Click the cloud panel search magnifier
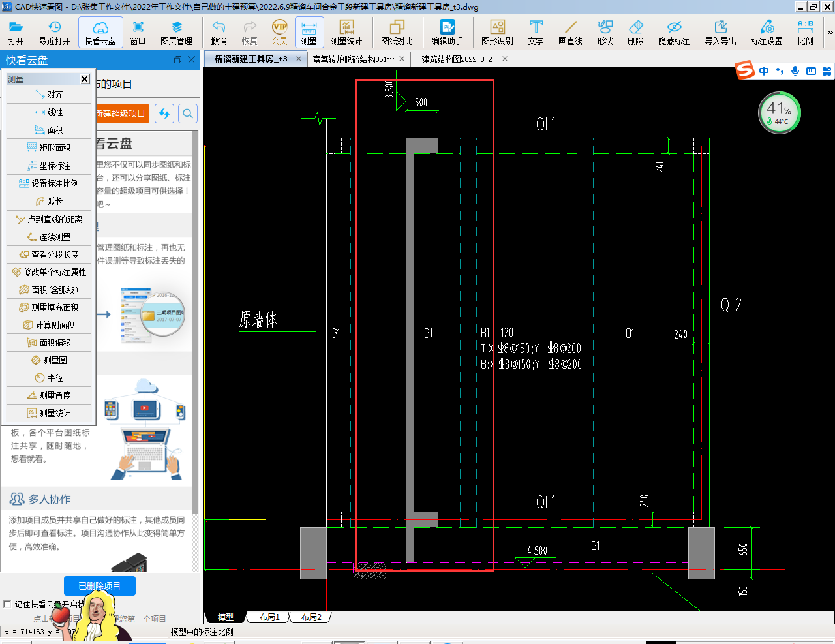The width and height of the screenshot is (835, 644). coord(188,114)
